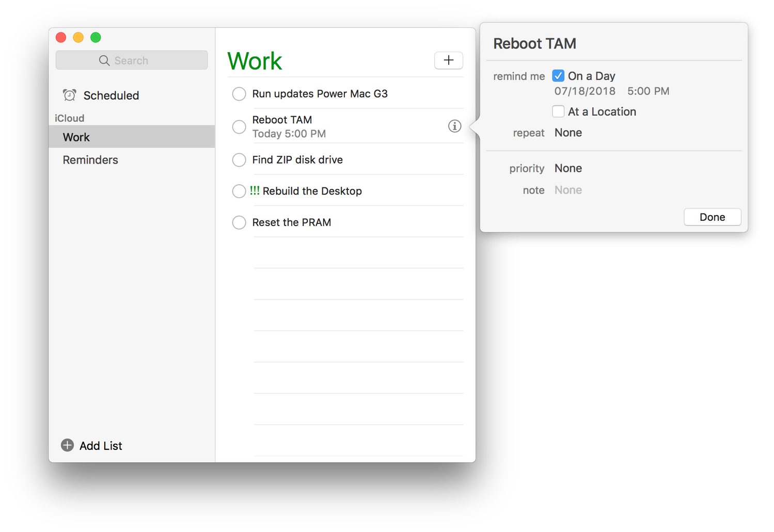The width and height of the screenshot is (774, 532).
Task: Open the priority None dropdown
Action: (x=568, y=168)
